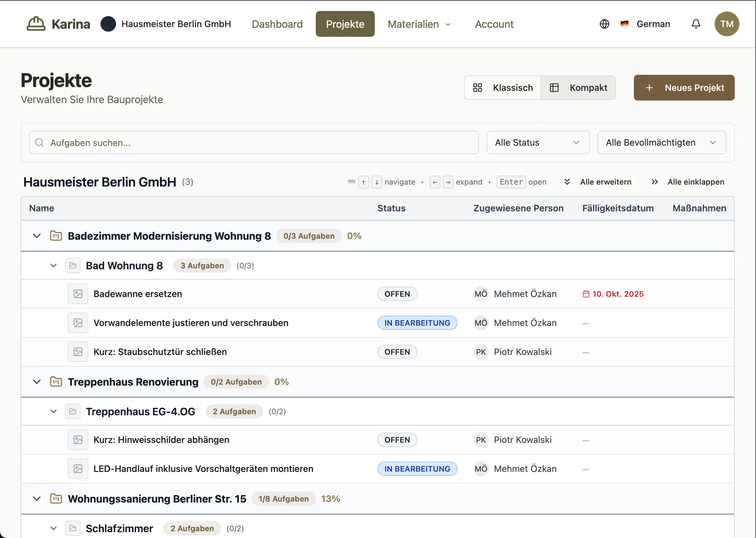756x538 pixels.
Task: Click the Neues Projekt button
Action: pyautogui.click(x=684, y=88)
